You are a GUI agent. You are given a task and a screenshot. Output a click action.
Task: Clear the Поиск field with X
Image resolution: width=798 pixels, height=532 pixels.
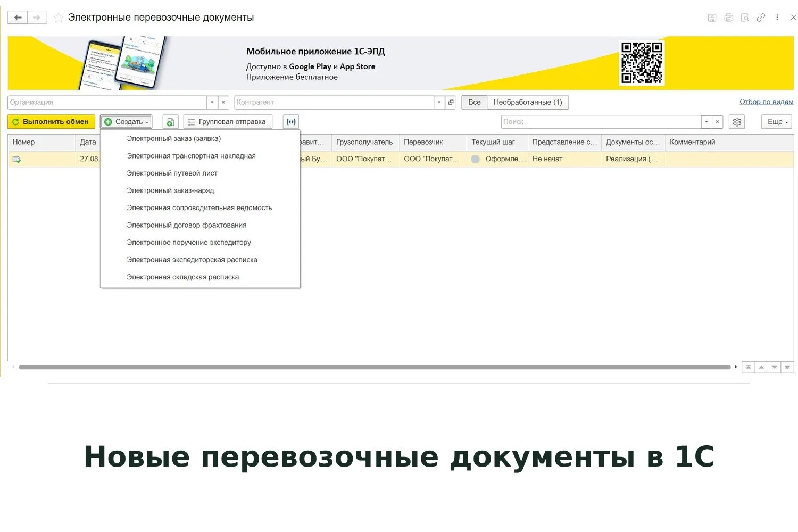tap(717, 122)
